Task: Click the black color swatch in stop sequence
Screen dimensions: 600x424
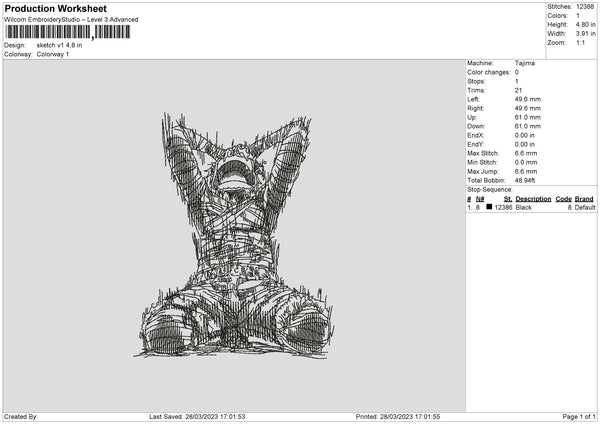Action: pyautogui.click(x=489, y=206)
